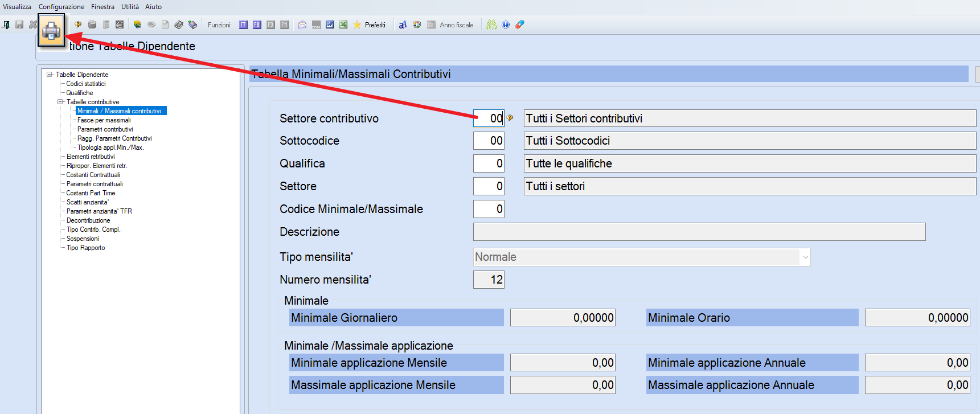Screen dimensions: 980x414
Task: Click the euro symbol toolbar icon
Action: click(x=120, y=24)
